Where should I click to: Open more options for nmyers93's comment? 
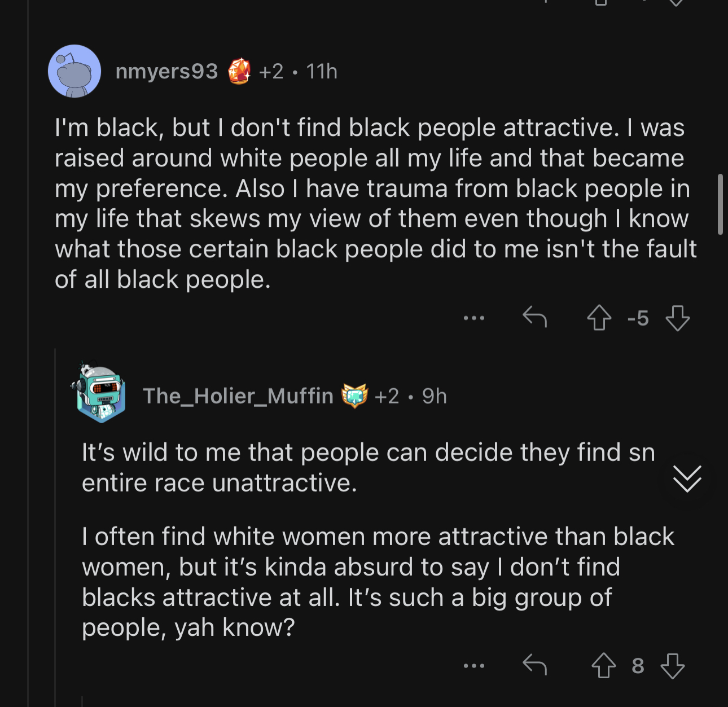coord(473,318)
